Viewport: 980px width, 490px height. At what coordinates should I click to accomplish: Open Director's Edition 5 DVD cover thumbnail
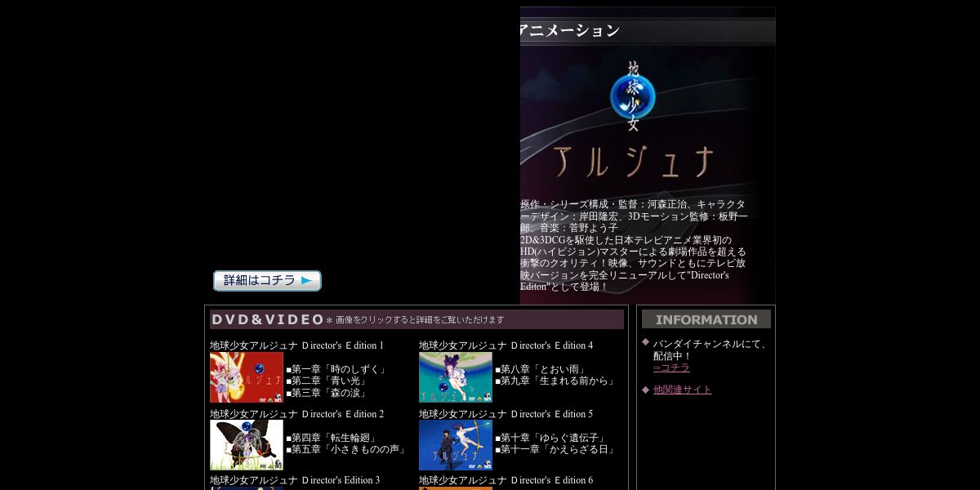456,445
